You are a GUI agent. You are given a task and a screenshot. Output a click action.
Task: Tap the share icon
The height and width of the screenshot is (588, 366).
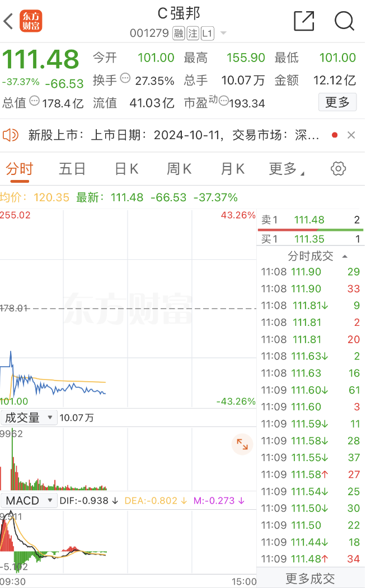[304, 21]
